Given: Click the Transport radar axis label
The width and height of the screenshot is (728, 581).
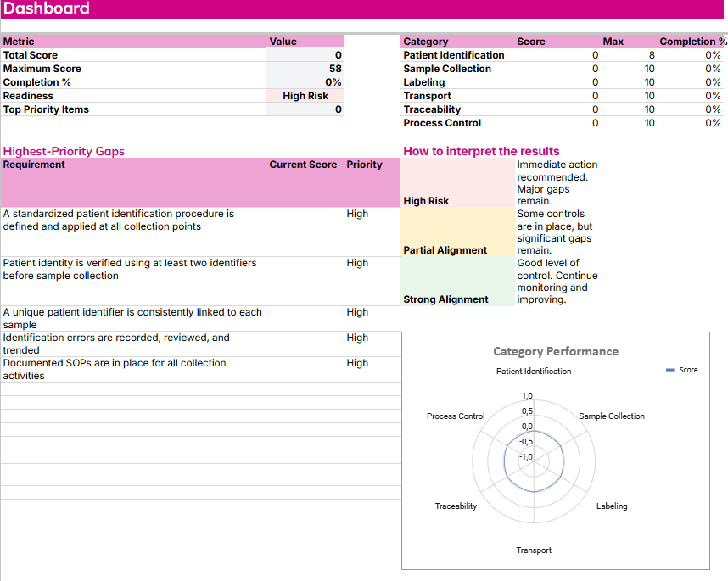Looking at the screenshot, I should coord(534,550).
